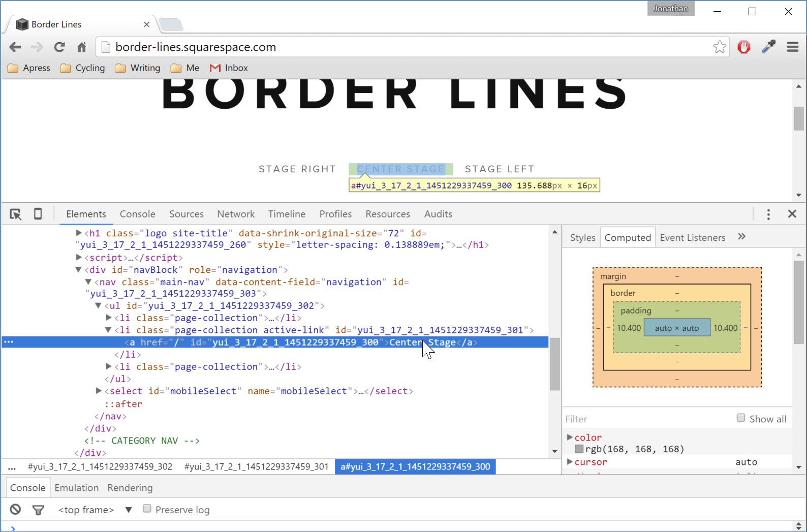Open the Gmail Inbox bookmark
This screenshot has height=532, width=807.
tap(229, 68)
